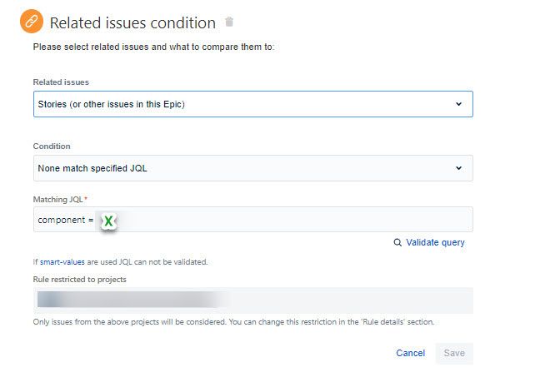Click the Condition field label
The height and width of the screenshot is (392, 535).
click(x=52, y=146)
